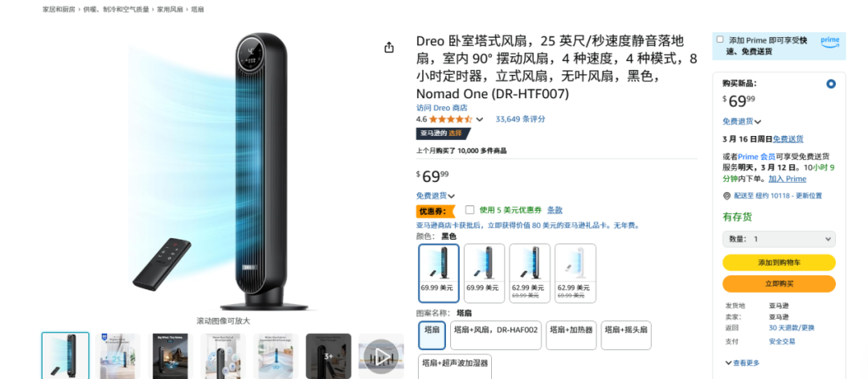The image size is (868, 379).
Task: Click 添加到购物车 button
Action: coord(779,262)
